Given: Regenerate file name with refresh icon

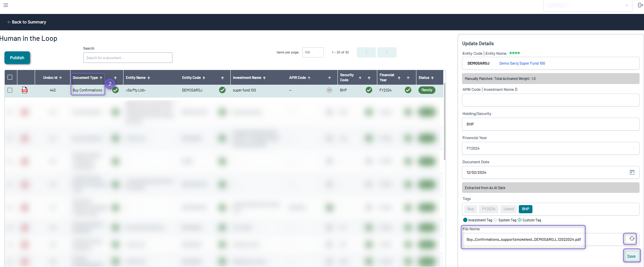Looking at the screenshot, I should pos(631,239).
